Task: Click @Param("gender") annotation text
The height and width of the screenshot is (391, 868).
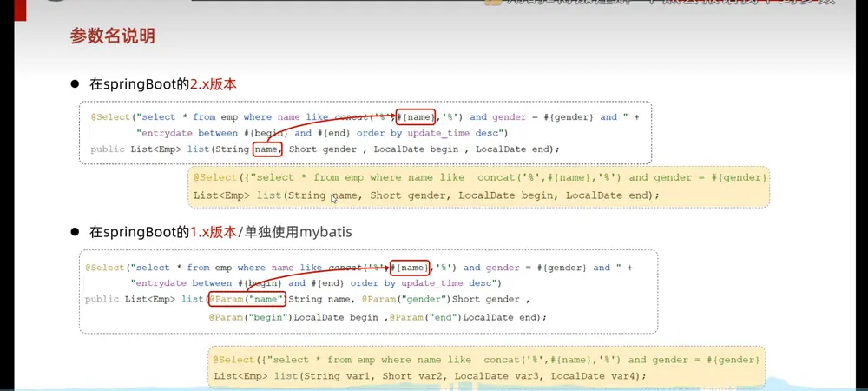Action: 406,300
